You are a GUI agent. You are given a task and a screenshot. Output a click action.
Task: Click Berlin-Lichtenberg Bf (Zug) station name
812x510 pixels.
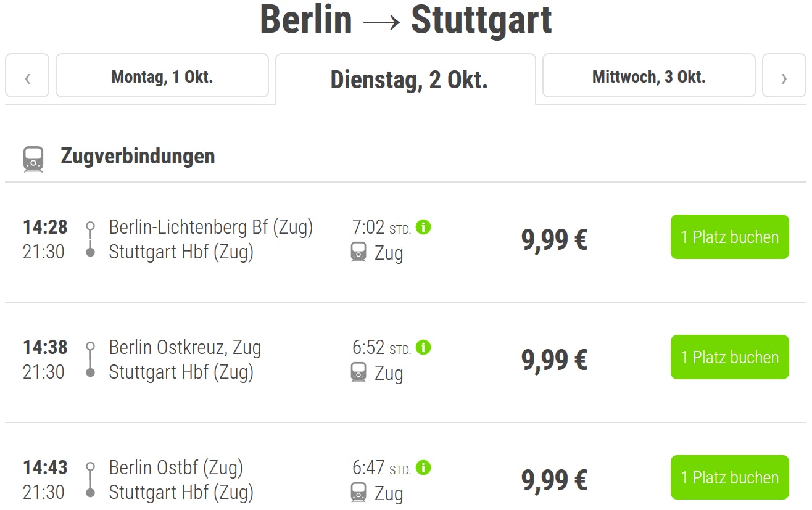point(211,227)
